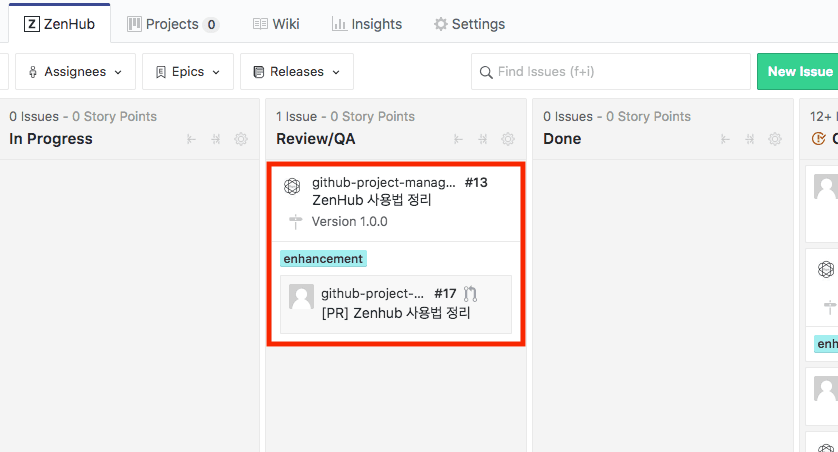This screenshot has height=452, width=838.
Task: Click the avatar on pull request #17
Action: [301, 297]
